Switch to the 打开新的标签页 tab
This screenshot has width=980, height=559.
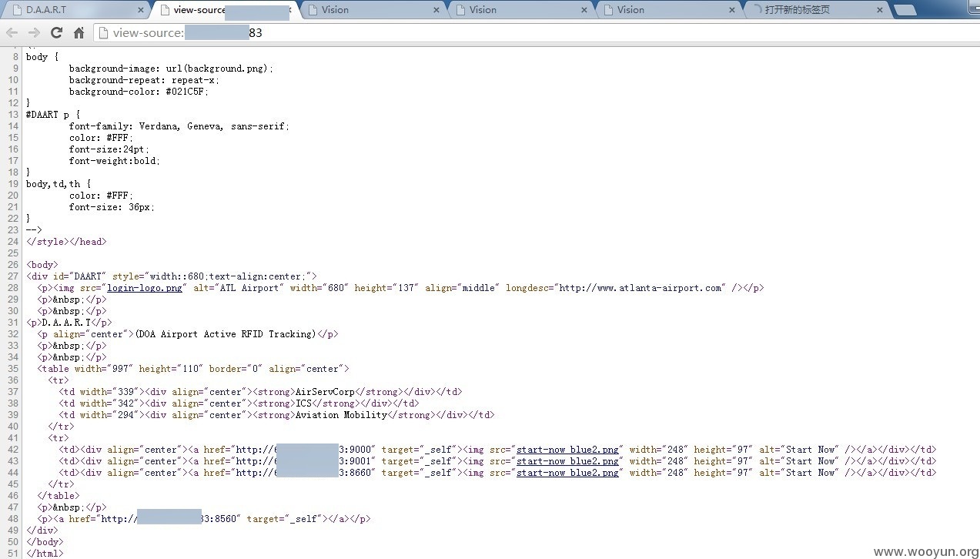(x=816, y=10)
